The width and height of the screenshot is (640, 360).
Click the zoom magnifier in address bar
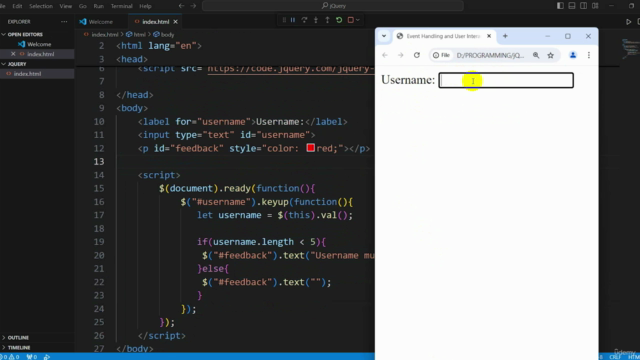click(536, 55)
